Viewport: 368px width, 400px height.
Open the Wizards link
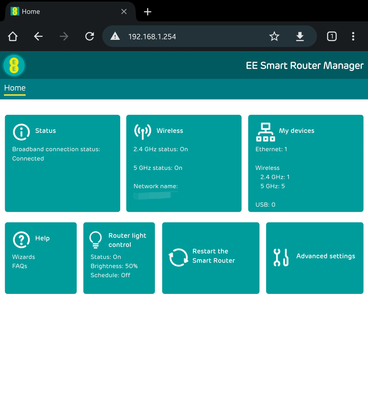tap(23, 257)
